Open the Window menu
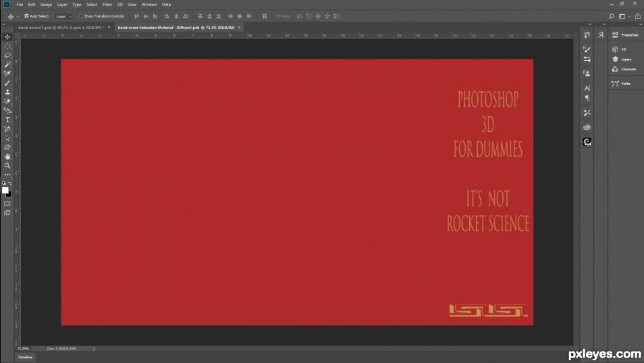Screen dimensions: 644x363 point(149,5)
